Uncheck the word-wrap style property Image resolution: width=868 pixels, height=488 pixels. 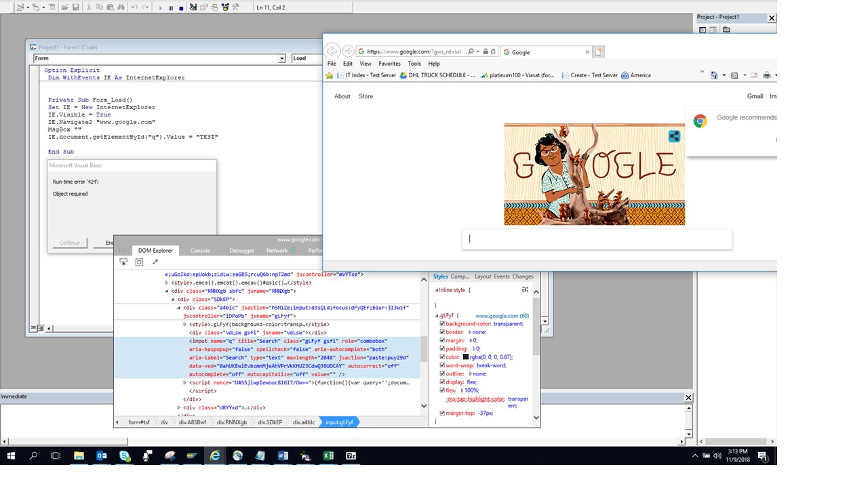click(442, 365)
